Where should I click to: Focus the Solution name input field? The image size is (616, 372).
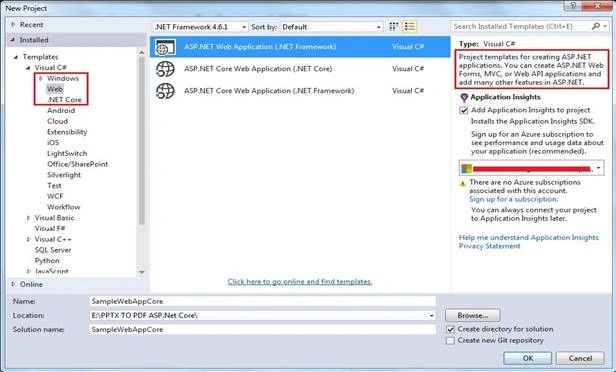(x=262, y=330)
